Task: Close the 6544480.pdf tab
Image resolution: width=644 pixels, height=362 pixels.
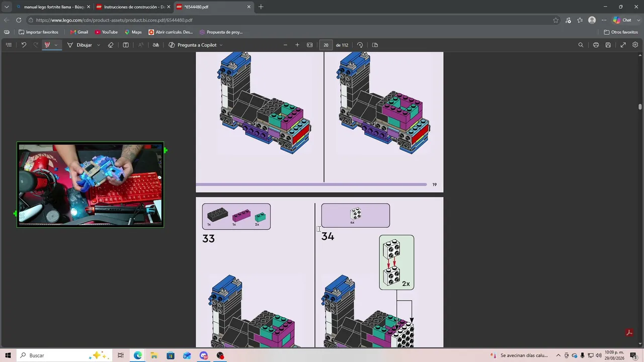Action: click(249, 7)
